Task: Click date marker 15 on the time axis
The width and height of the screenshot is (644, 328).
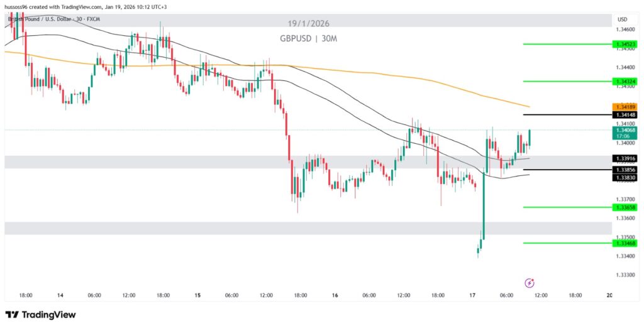Action: (197, 295)
